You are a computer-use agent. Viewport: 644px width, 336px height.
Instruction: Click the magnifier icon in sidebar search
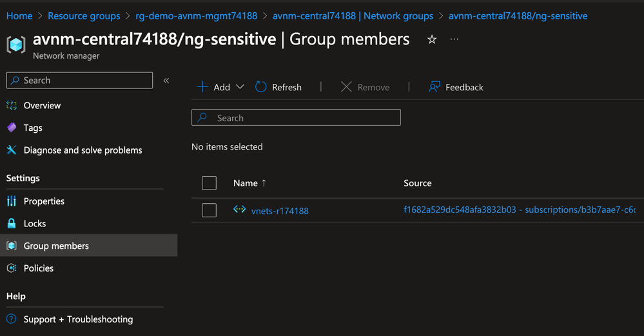pyautogui.click(x=15, y=80)
